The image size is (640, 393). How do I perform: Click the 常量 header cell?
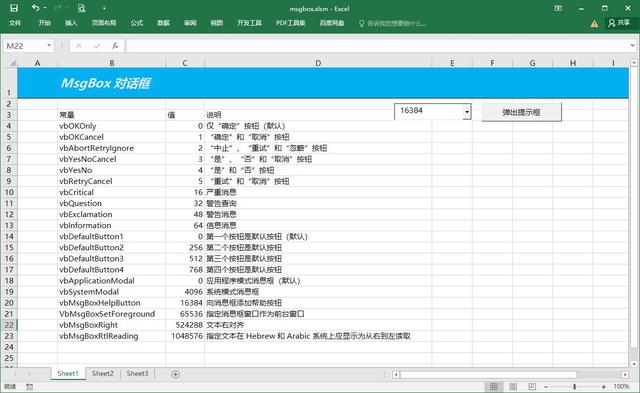(x=111, y=115)
